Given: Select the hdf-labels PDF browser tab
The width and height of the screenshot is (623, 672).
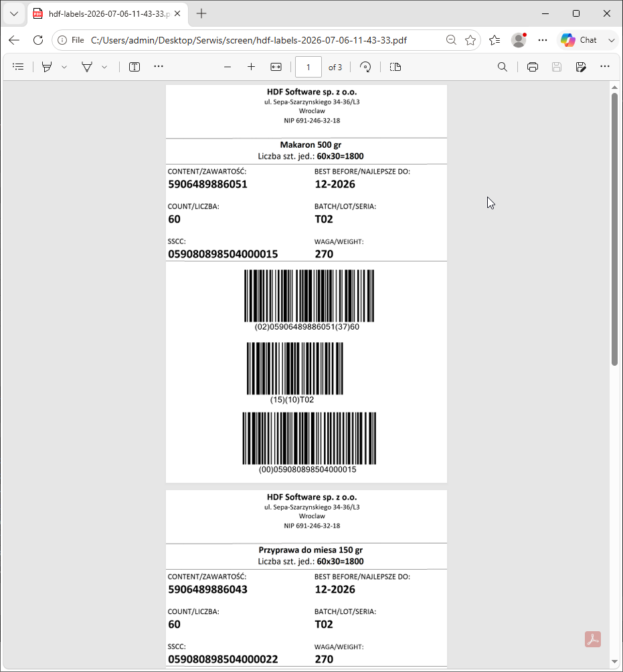Looking at the screenshot, I should (x=108, y=14).
